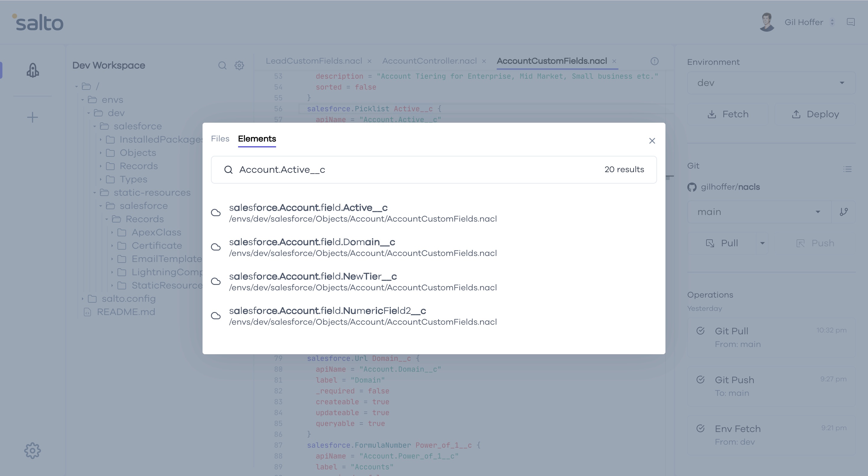This screenshot has width=868, height=476.
Task: Open Dev Workspace settings gear
Action: pos(239,65)
